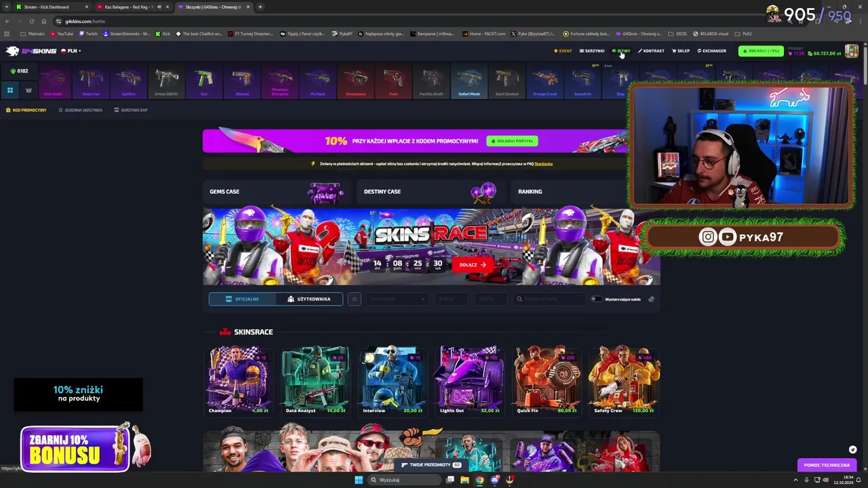
Task: Open the SKRZYNKI menu item
Action: tap(592, 51)
